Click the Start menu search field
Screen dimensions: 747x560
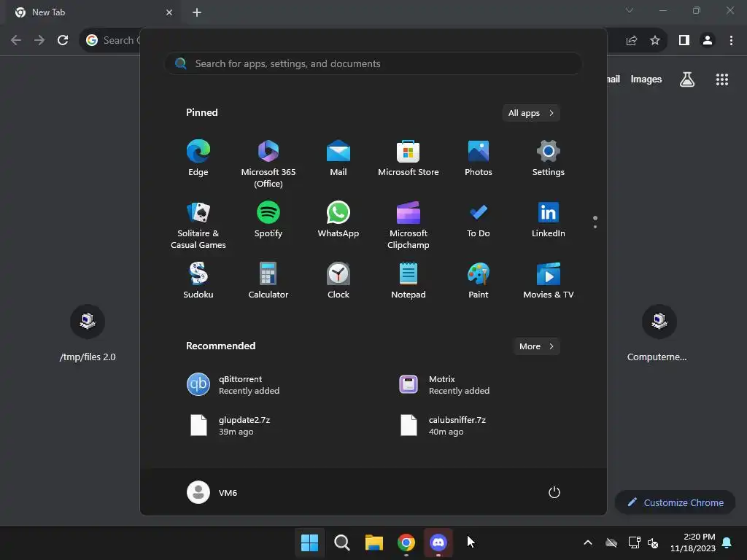coord(373,63)
